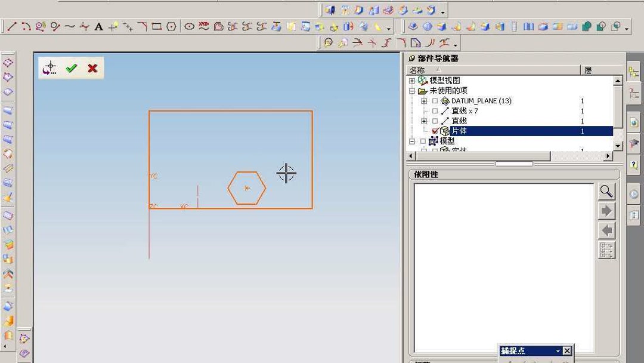Select the Line tool in the sketch toolbar
Image resolution: width=644 pixels, height=363 pixels.
(11, 26)
